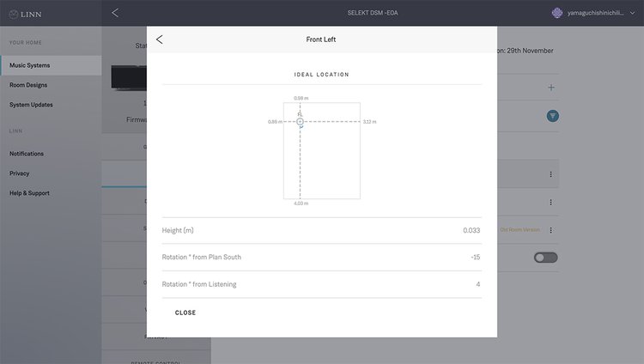Select Music Systems in the sidebar

[30, 65]
